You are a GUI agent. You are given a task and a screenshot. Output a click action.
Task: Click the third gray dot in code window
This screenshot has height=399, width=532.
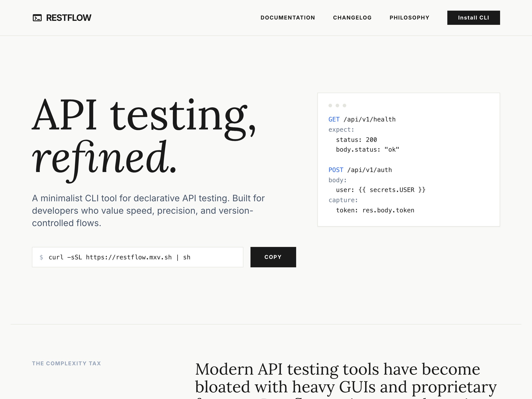344,106
